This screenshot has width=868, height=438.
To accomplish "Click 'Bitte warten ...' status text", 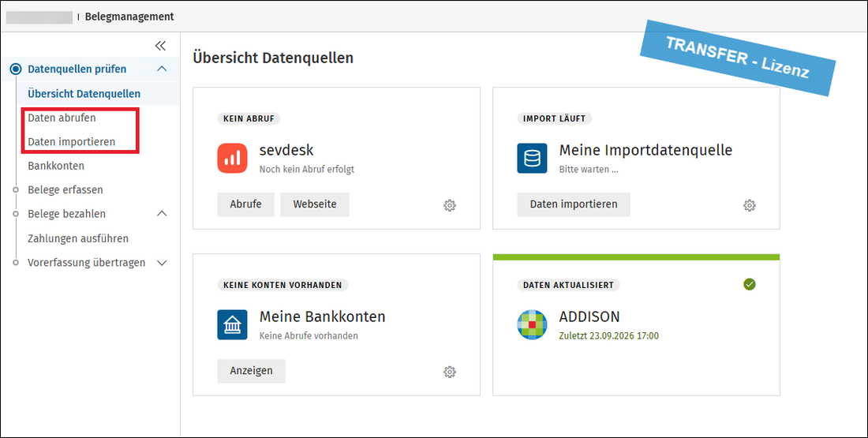I will point(589,170).
